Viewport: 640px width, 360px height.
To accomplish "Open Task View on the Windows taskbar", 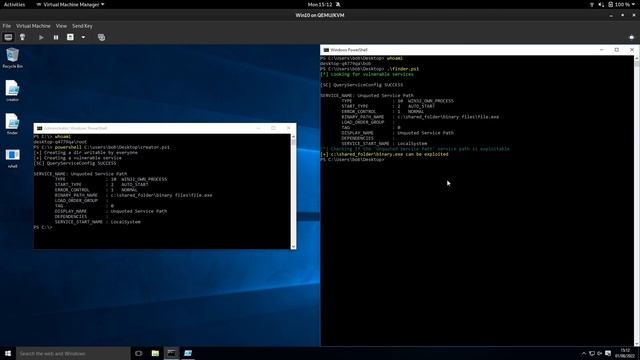I will 139,353.
